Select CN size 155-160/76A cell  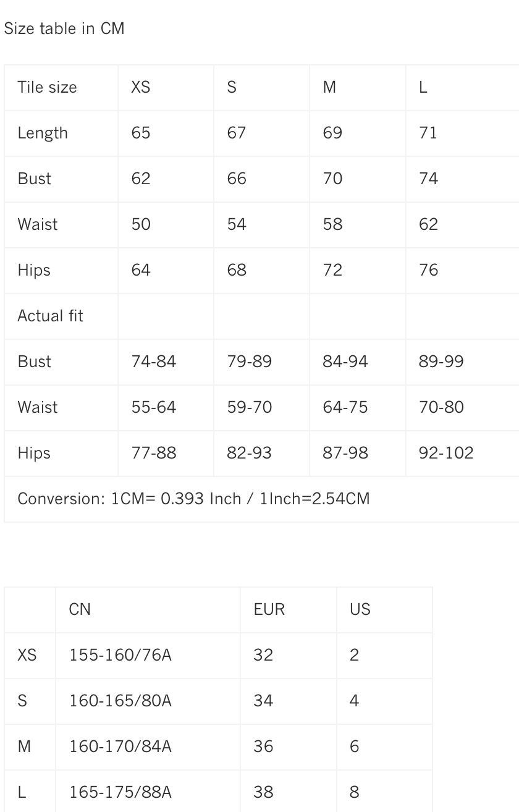[x=120, y=655]
